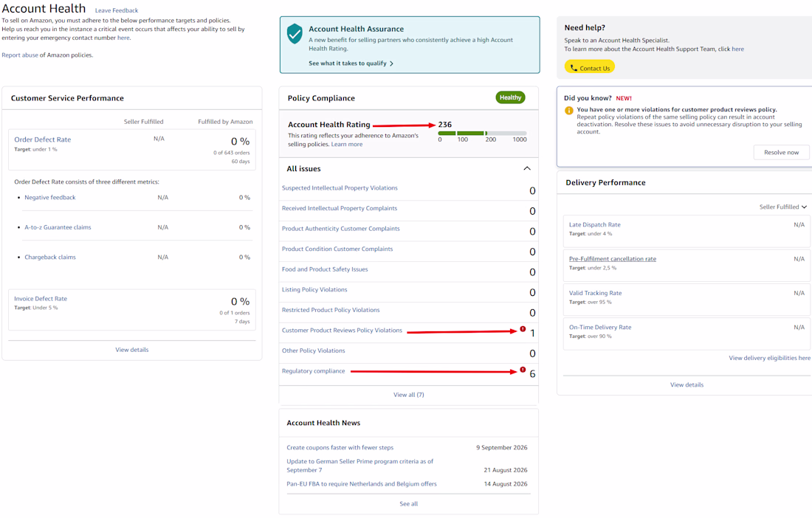
Task: Click View all (7) issues link
Action: pyautogui.click(x=409, y=395)
